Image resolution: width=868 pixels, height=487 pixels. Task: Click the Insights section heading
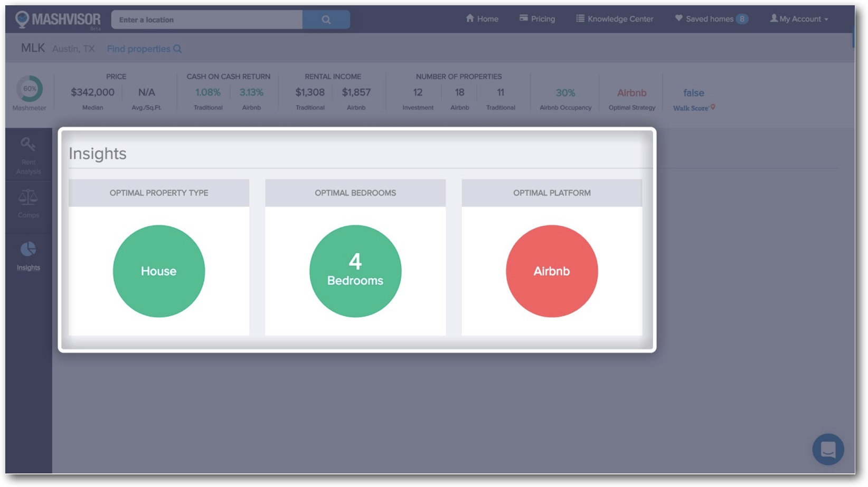98,154
